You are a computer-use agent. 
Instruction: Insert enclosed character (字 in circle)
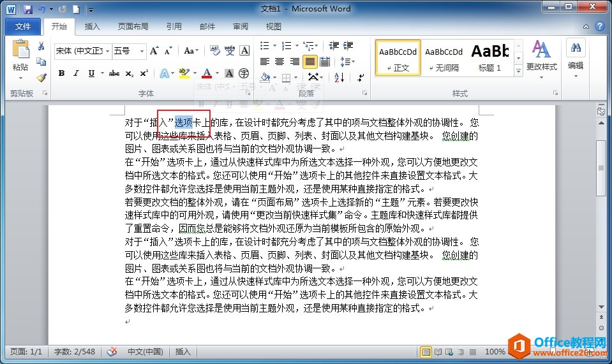pyautogui.click(x=244, y=73)
